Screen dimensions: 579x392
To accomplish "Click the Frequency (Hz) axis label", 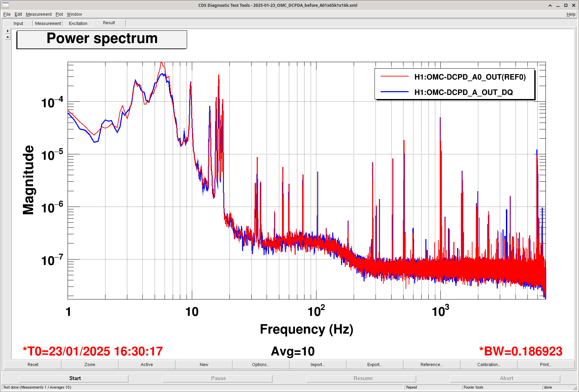I will click(x=307, y=330).
